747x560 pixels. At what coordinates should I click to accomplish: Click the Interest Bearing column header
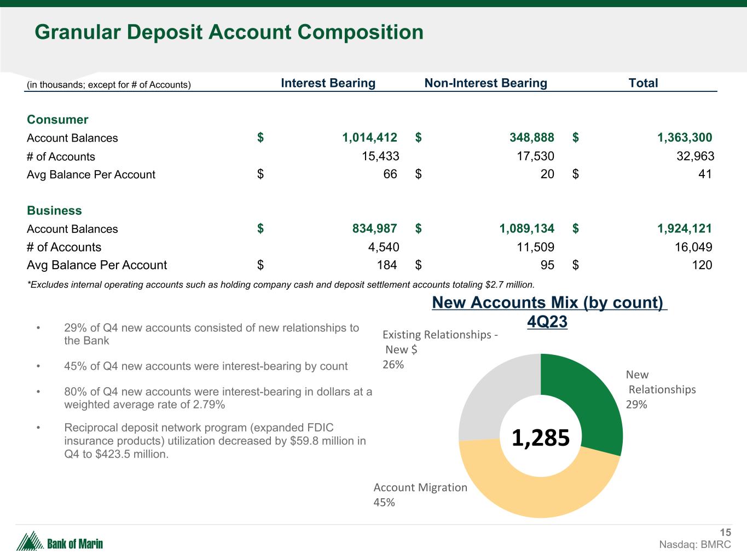pyautogui.click(x=328, y=83)
